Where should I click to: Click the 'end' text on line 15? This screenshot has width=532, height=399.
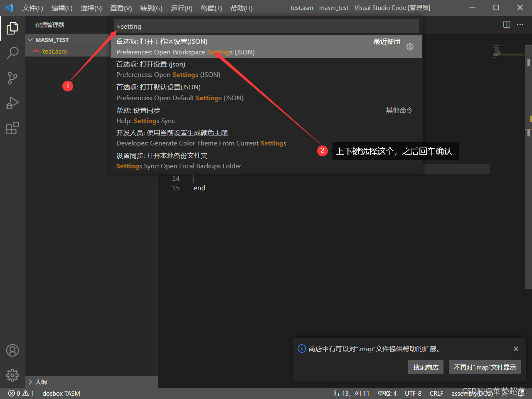199,188
